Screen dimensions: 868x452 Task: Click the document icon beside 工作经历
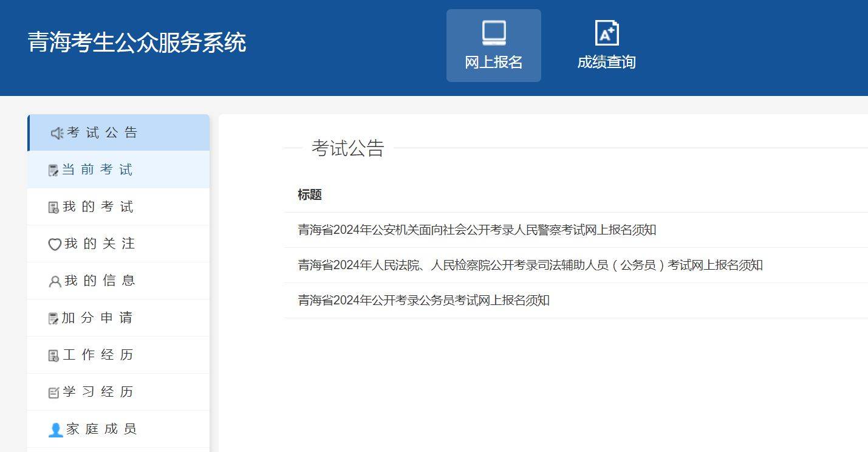(53, 355)
